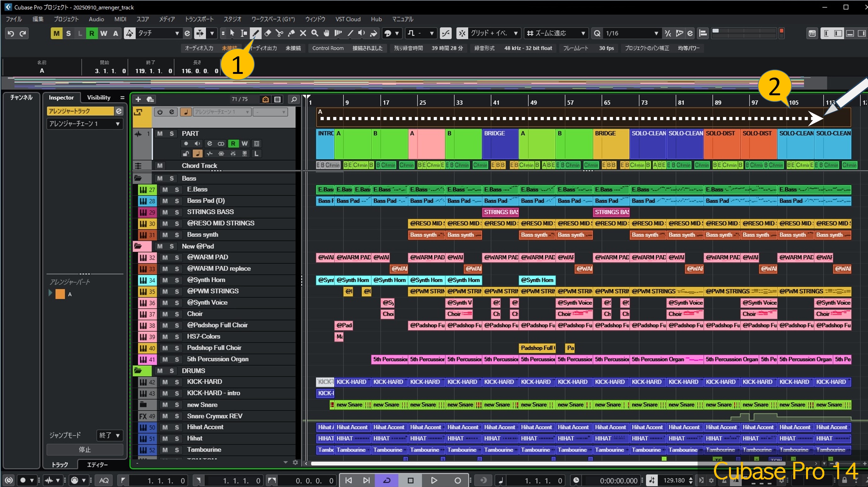
Task: Toggle global Mute M button in toolbar
Action: pos(56,33)
